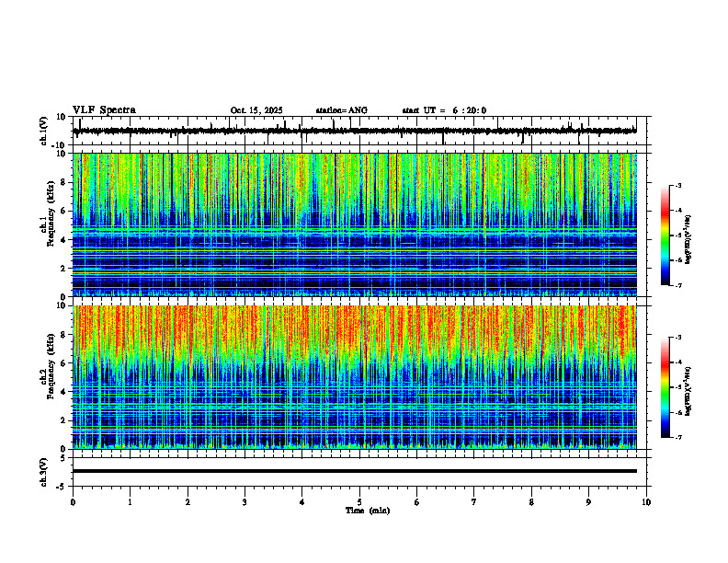Image resolution: width=728 pixels, height=563 pixels.
Task: Click the "-3" label on ch.2 color bar
Action: coord(678,338)
